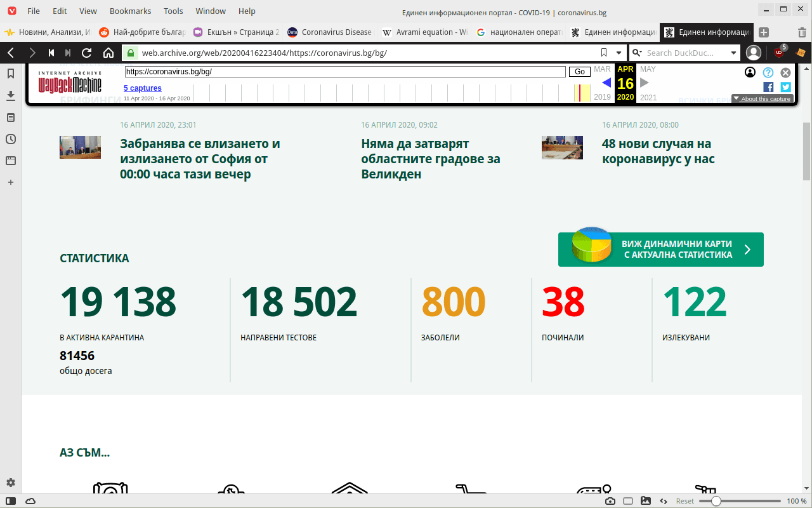Go forward with the browser Forward arrow
The width and height of the screenshot is (812, 508).
coord(32,53)
